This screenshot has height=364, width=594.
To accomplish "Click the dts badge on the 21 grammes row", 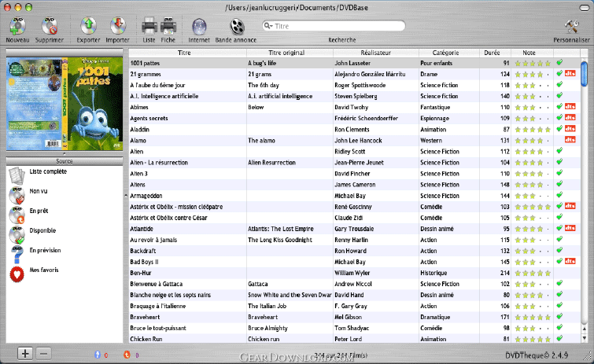I will (570, 73).
